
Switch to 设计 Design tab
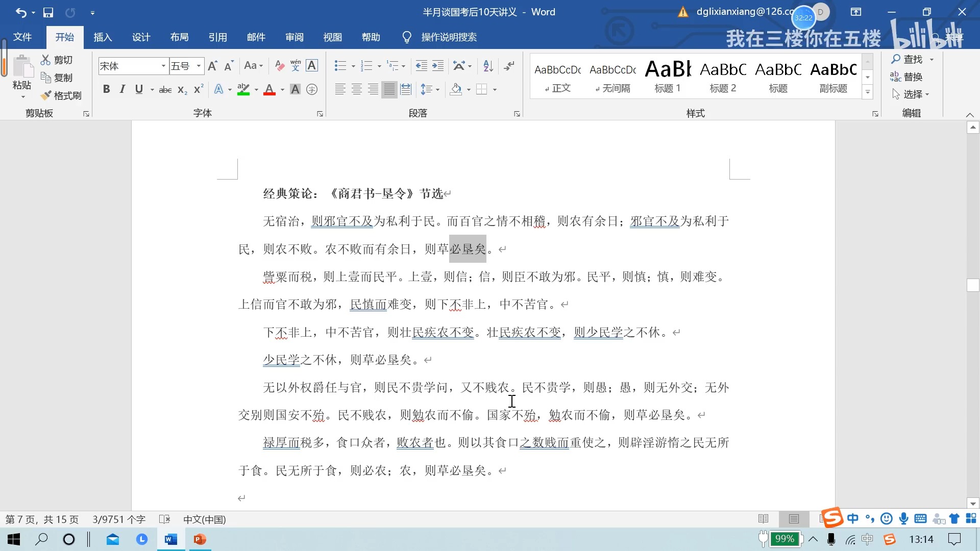[x=141, y=37]
